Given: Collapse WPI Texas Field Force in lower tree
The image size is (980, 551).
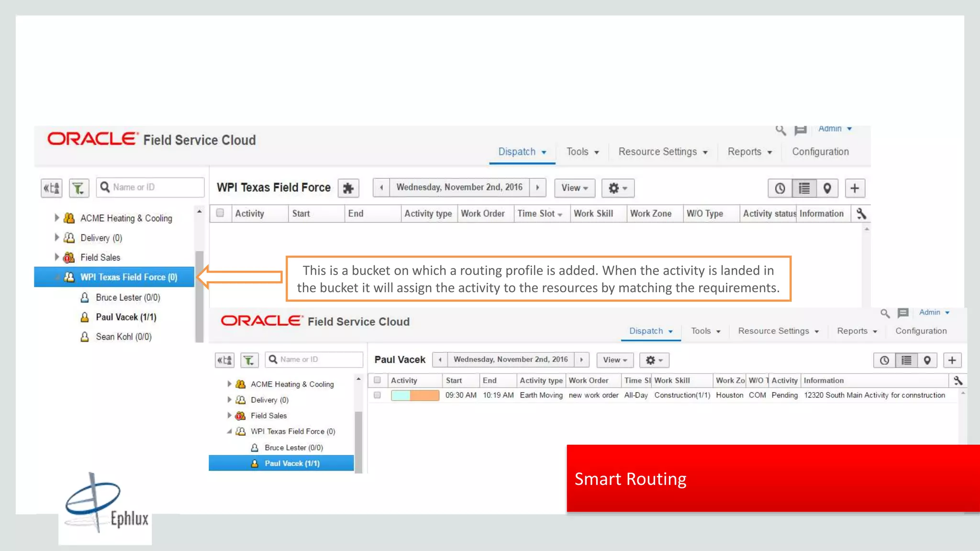Looking at the screenshot, I should 229,431.
